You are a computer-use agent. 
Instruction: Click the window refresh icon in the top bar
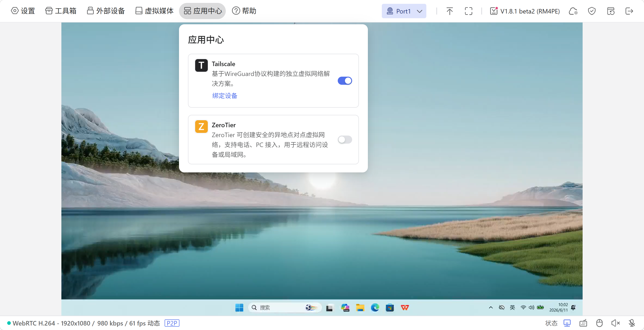pos(610,11)
